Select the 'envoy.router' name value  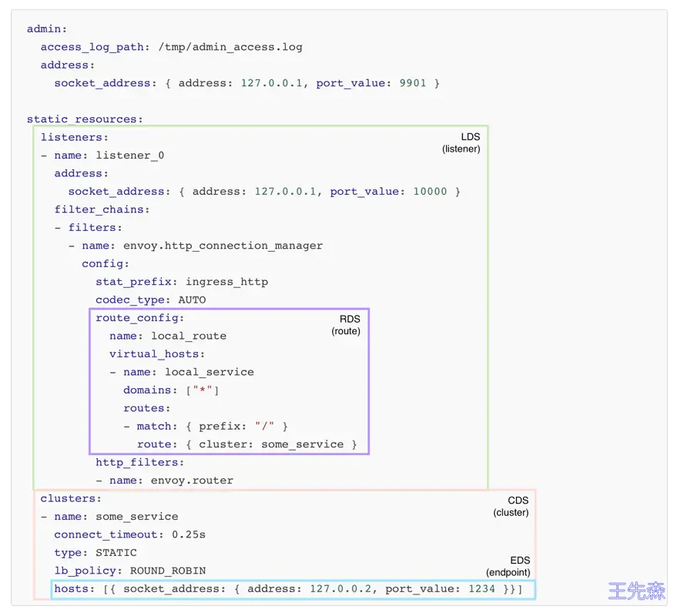pyautogui.click(x=192, y=480)
